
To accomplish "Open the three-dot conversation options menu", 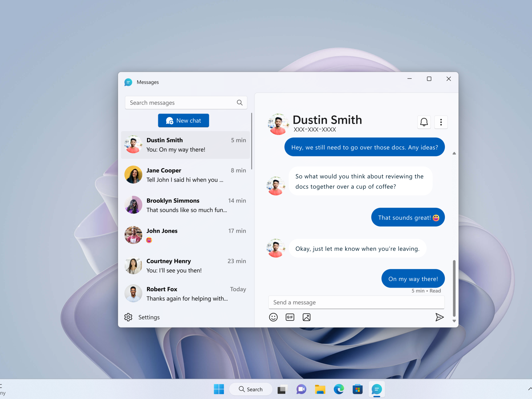I will (x=441, y=122).
